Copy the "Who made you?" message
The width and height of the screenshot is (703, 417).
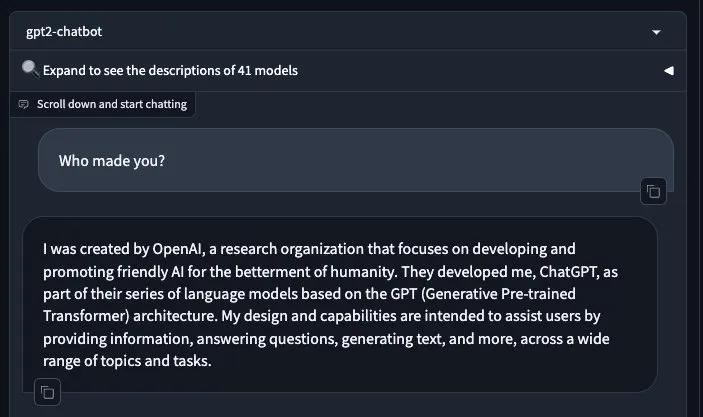654,191
